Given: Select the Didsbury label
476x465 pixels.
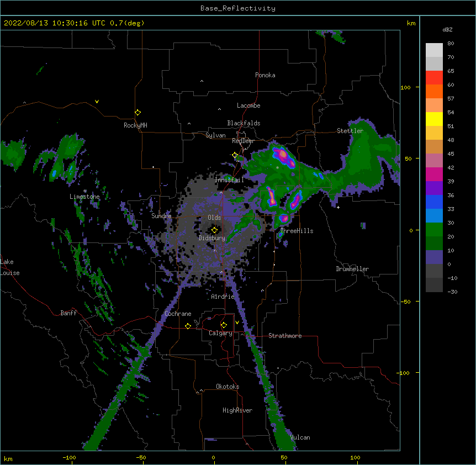Looking at the screenshot, I should 211,238.
